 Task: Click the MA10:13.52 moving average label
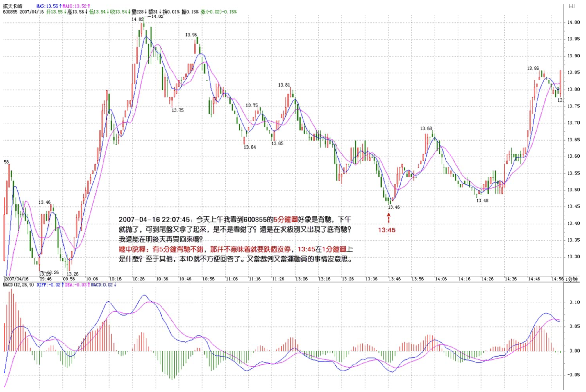74,6
